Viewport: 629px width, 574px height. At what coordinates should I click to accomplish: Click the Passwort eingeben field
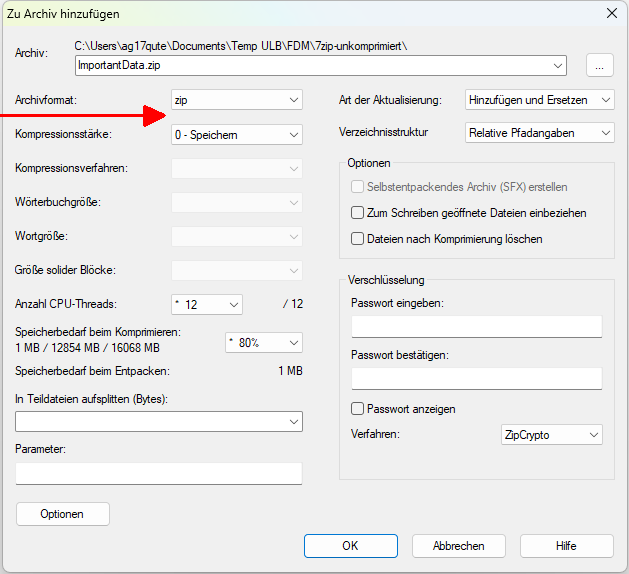pyautogui.click(x=476, y=327)
